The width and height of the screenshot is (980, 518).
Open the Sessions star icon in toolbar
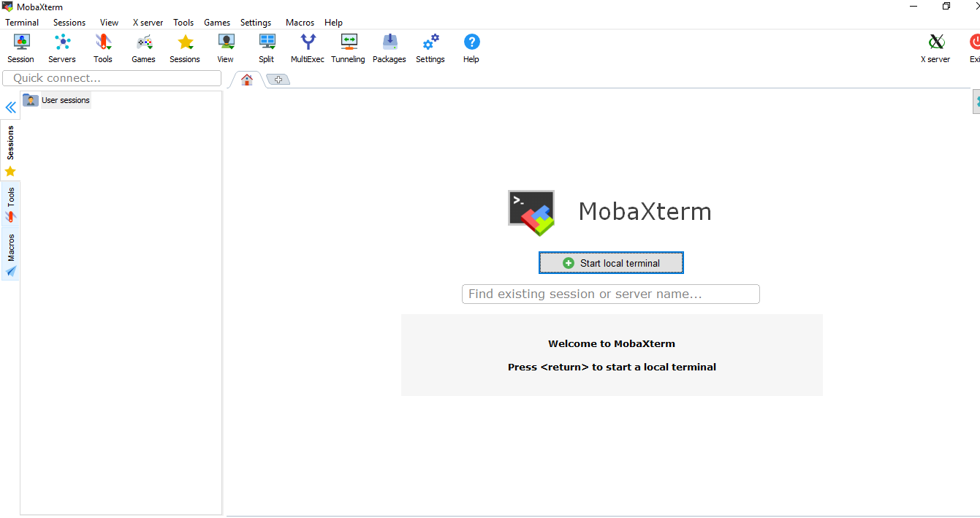pyautogui.click(x=185, y=48)
